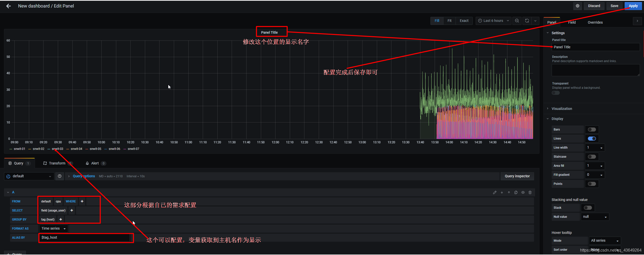This screenshot has height=255, width=644.
Task: Select Exact view mode
Action: click(464, 21)
